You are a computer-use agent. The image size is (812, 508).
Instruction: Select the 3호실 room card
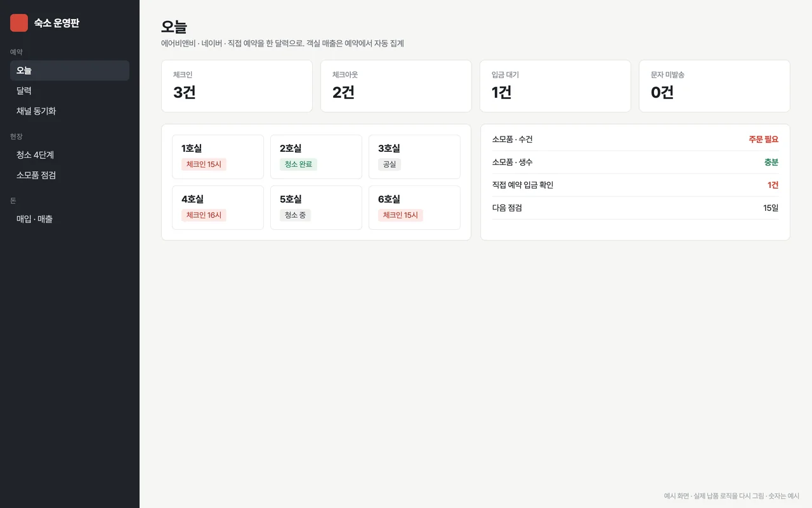coord(414,157)
